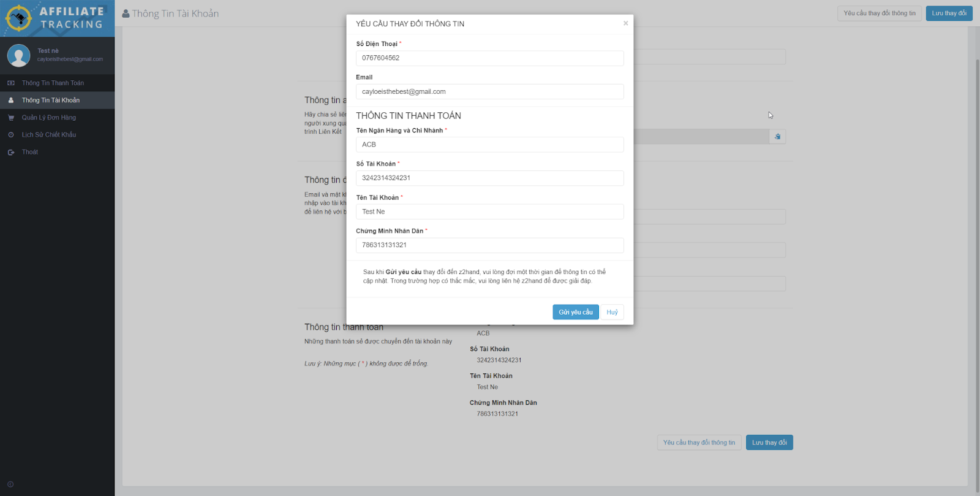
Task: Click the background Chứng Minh Nhân Dân label
Action: tap(503, 403)
